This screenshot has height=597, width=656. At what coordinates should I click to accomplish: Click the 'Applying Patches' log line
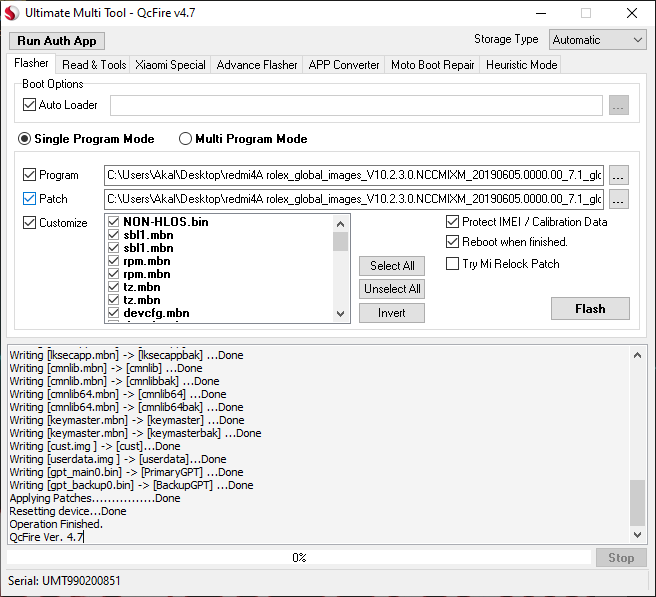95,498
